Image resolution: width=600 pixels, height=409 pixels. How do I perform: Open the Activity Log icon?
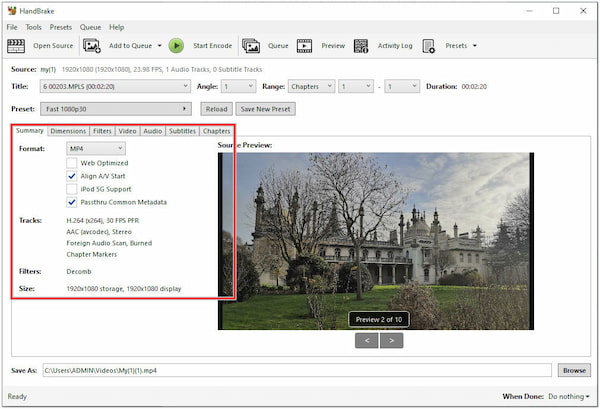[x=361, y=45]
